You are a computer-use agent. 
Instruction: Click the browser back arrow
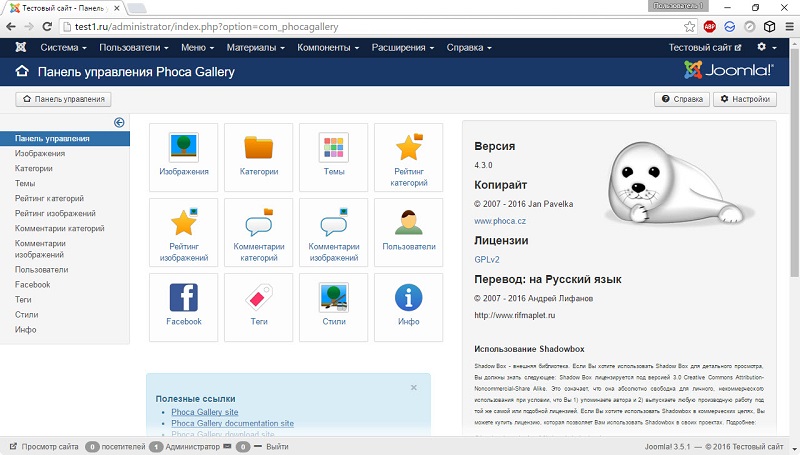pyautogui.click(x=11, y=27)
